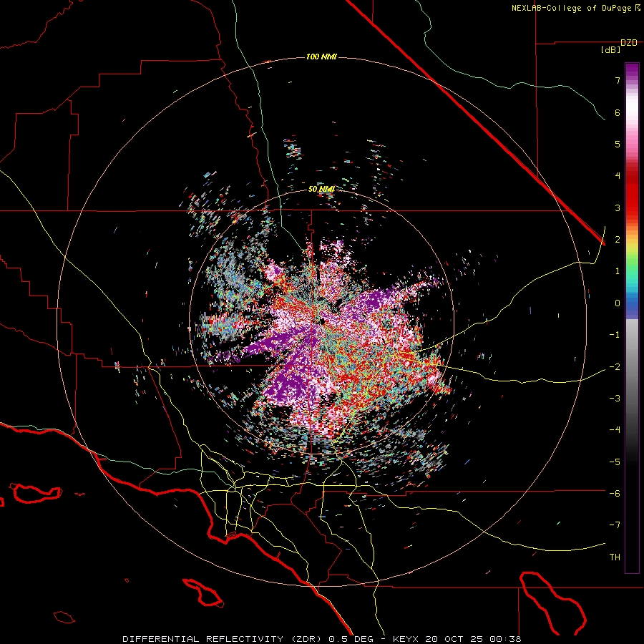This screenshot has height=644, width=644.
Task: Click the 100 NMI range ring label
Action: pyautogui.click(x=321, y=57)
